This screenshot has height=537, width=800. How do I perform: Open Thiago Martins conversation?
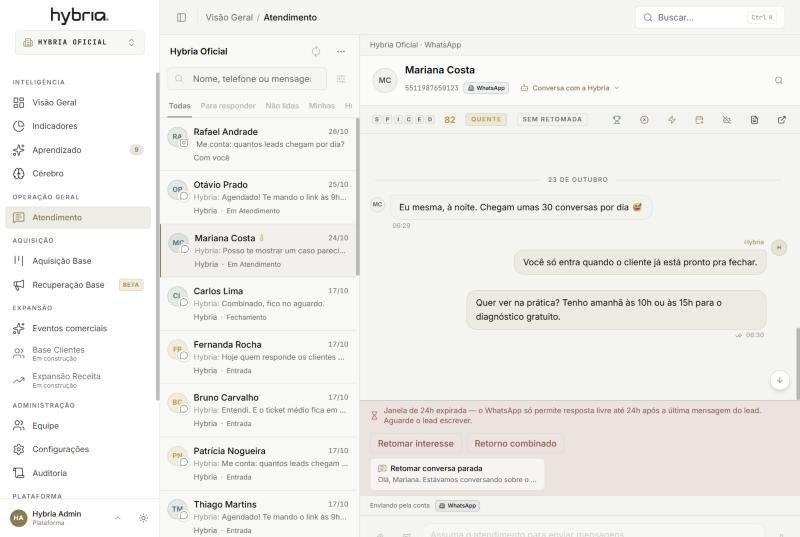[258, 514]
